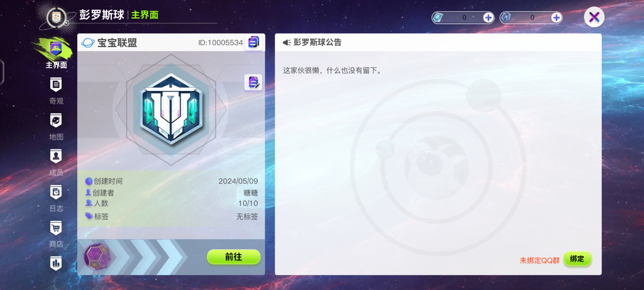The width and height of the screenshot is (644, 290).
Task: Add first currency with plus button
Action: (x=488, y=18)
